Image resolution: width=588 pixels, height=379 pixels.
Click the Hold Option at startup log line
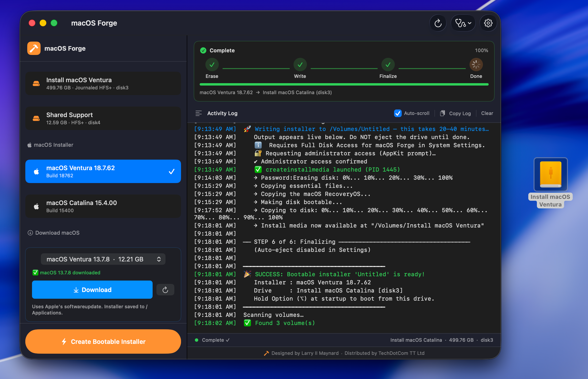(x=314, y=298)
